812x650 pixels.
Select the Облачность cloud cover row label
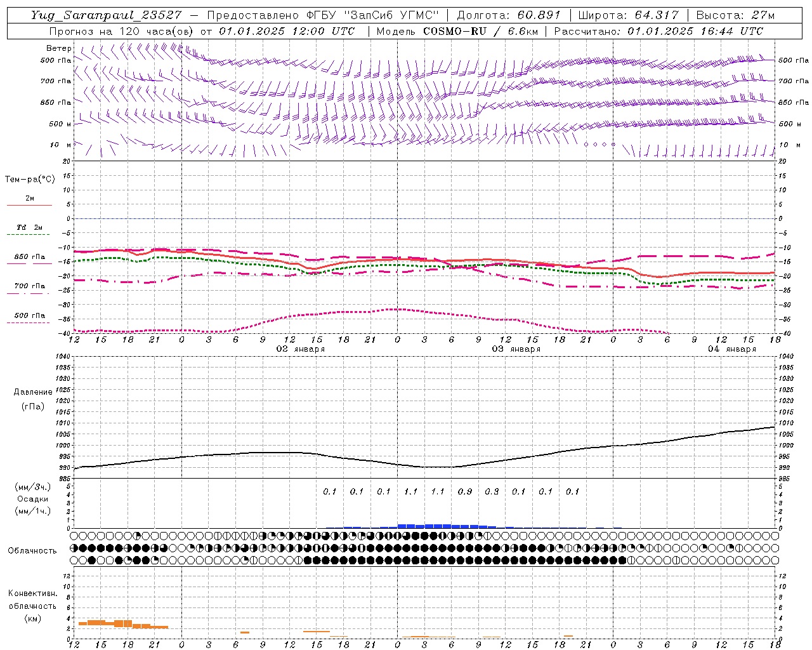tap(32, 551)
